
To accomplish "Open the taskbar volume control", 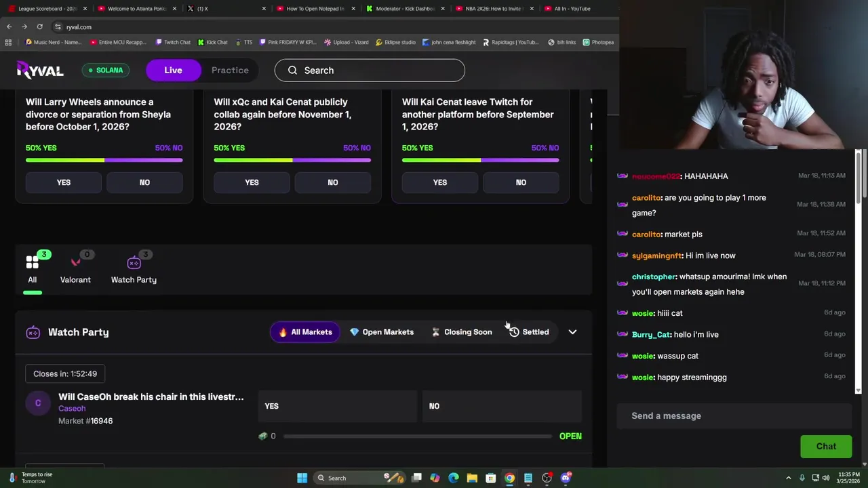I will (x=826, y=478).
